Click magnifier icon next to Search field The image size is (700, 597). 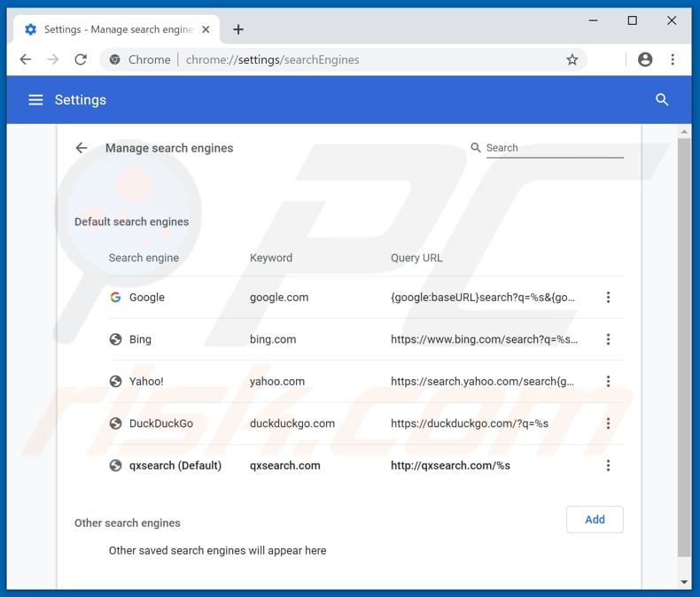coord(476,147)
